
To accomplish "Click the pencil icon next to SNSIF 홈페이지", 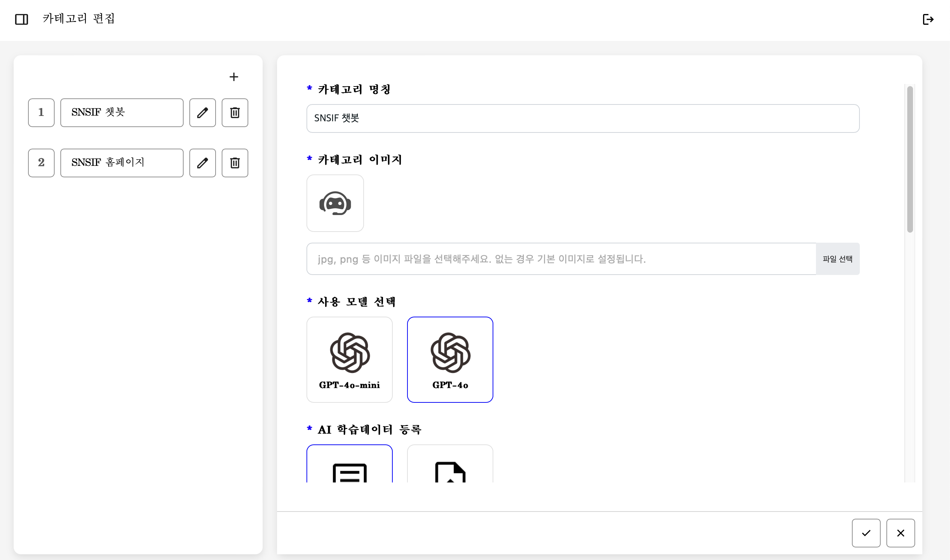I will click(202, 163).
